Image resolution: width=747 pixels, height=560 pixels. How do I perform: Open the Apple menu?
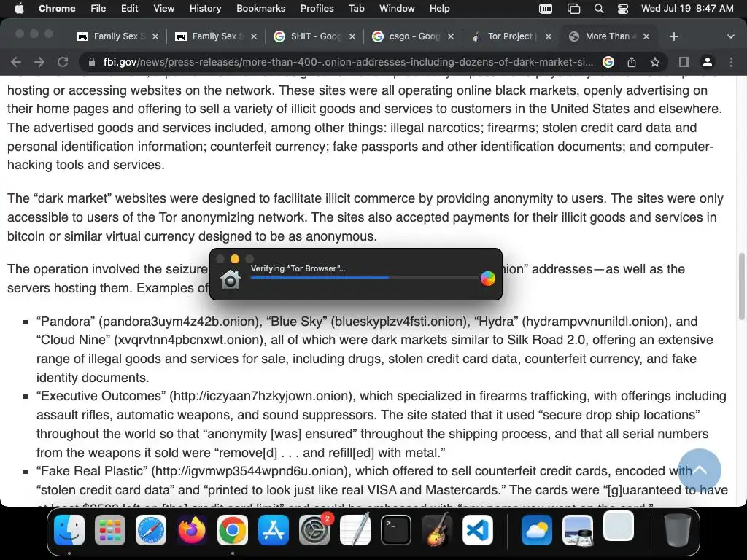click(x=19, y=8)
